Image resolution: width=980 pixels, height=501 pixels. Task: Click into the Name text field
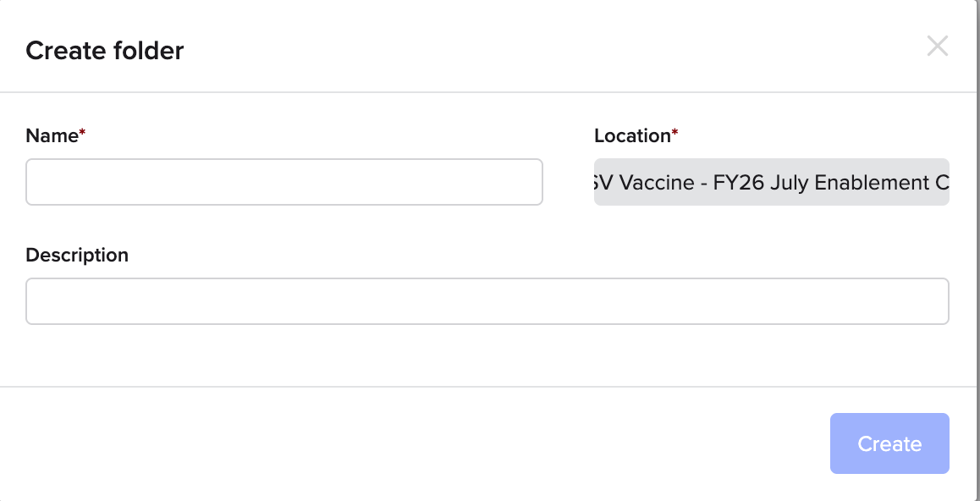284,182
